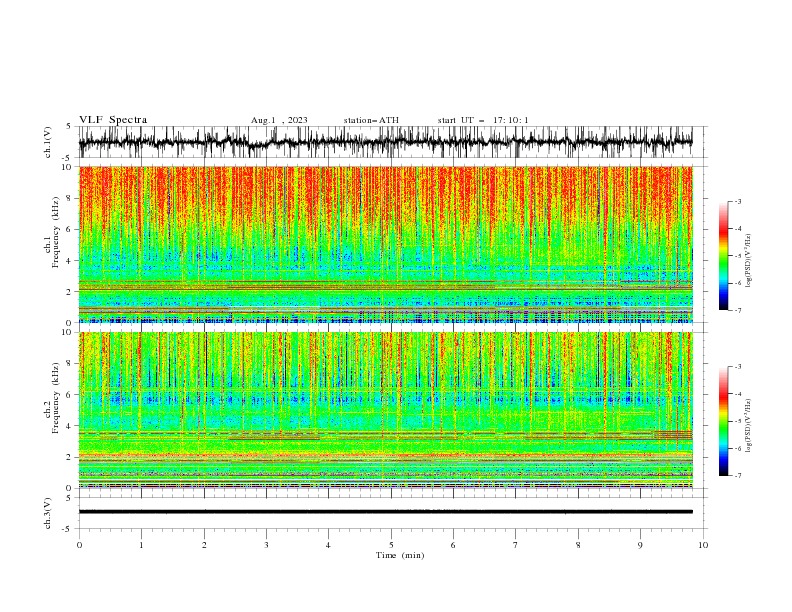
Task: Click the "Time (min)" axis title
Action: (400, 555)
